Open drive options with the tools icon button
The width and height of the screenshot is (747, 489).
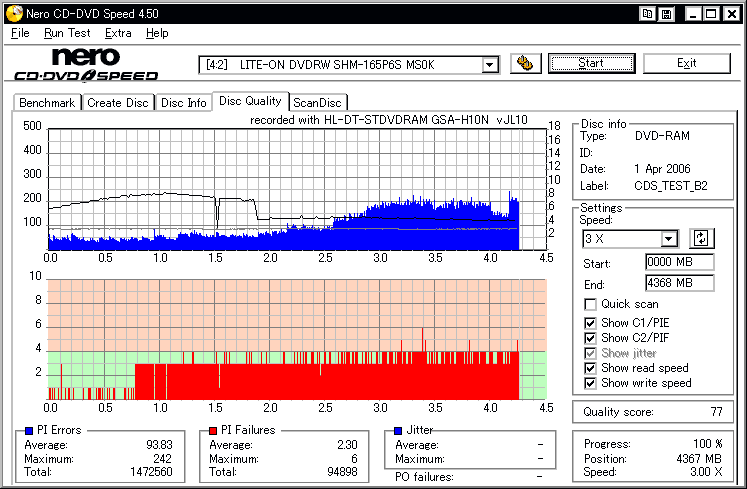tap(525, 63)
